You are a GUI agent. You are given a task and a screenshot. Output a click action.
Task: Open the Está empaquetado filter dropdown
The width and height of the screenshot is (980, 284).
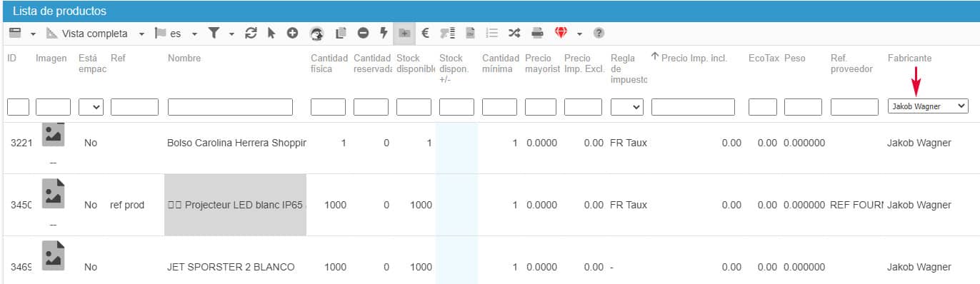[x=91, y=107]
